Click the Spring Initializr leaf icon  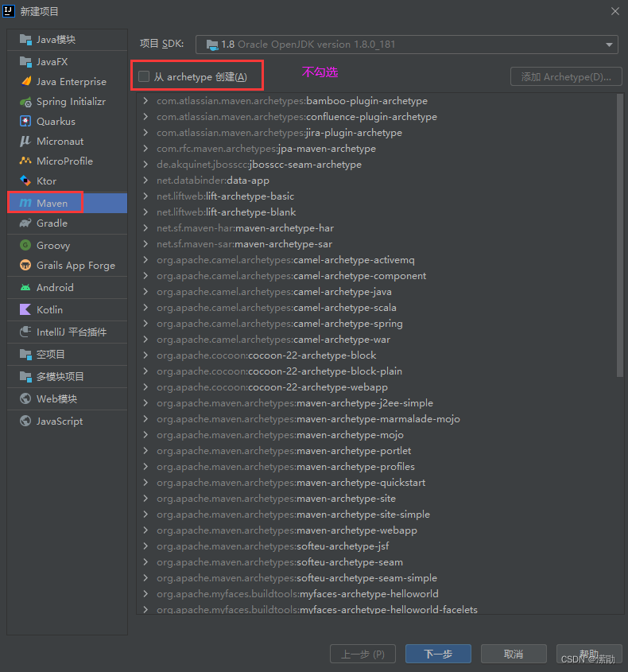coord(25,102)
